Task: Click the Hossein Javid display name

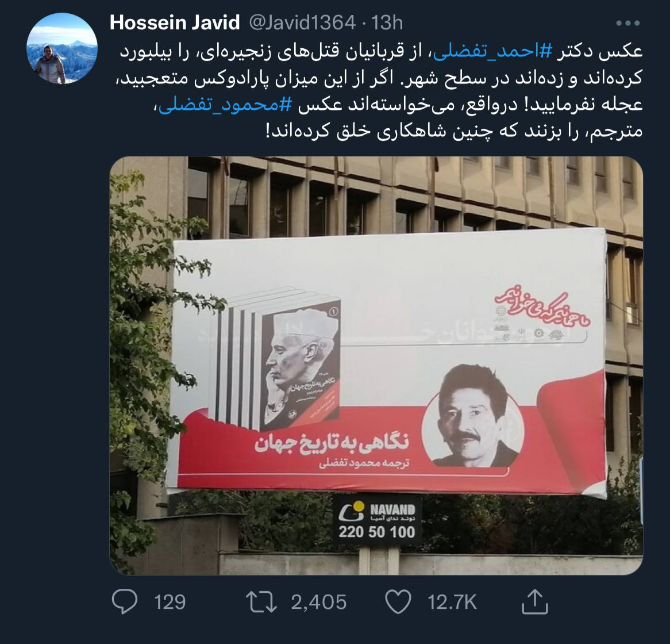Action: pyautogui.click(x=175, y=22)
